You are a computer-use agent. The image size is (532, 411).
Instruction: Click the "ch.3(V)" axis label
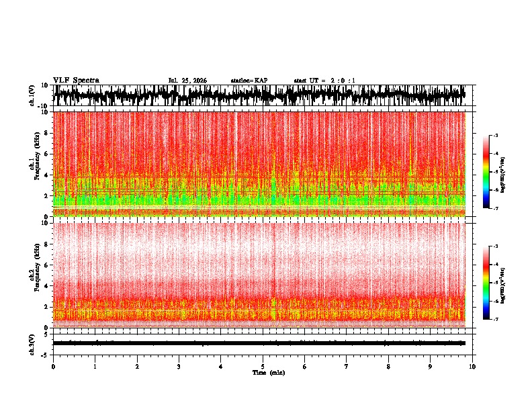coord(32,345)
